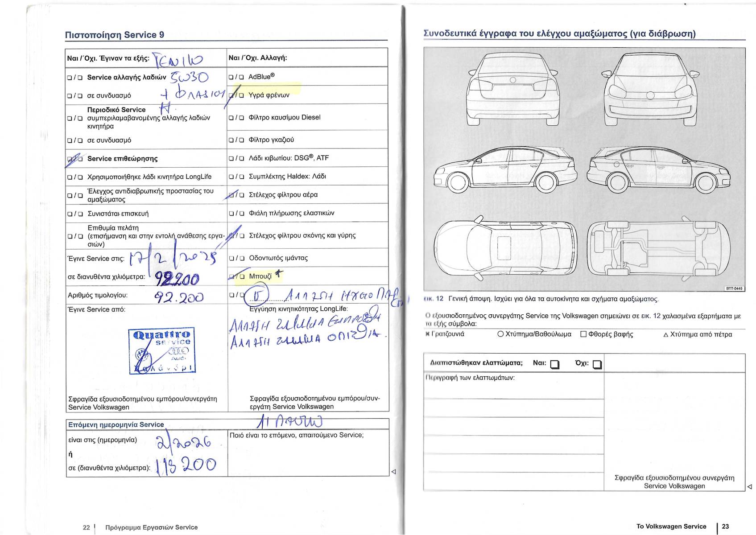756x535 pixels.
Task: Tick the checkbox pair beside Στέλεχος φίλτρου αέρα
Action: (x=236, y=195)
